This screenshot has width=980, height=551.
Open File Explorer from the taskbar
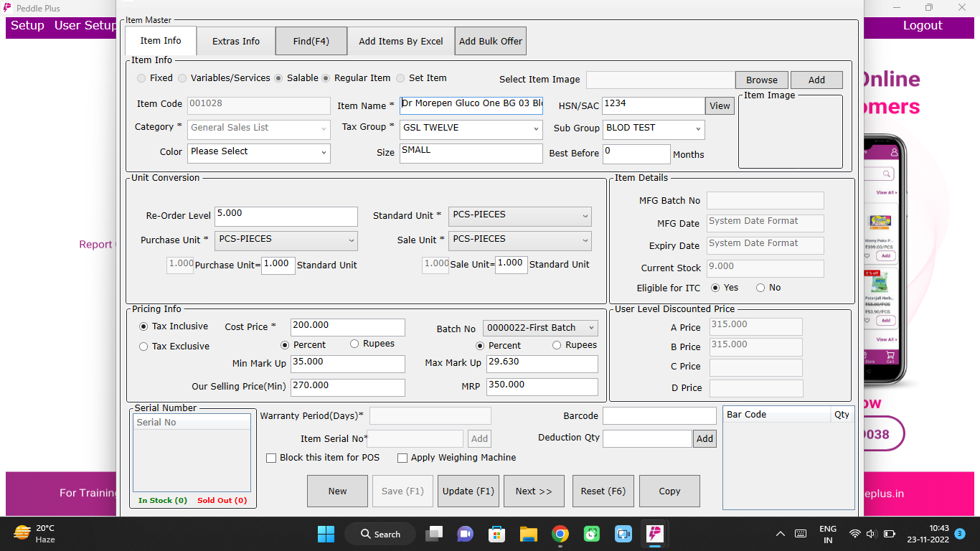[529, 534]
